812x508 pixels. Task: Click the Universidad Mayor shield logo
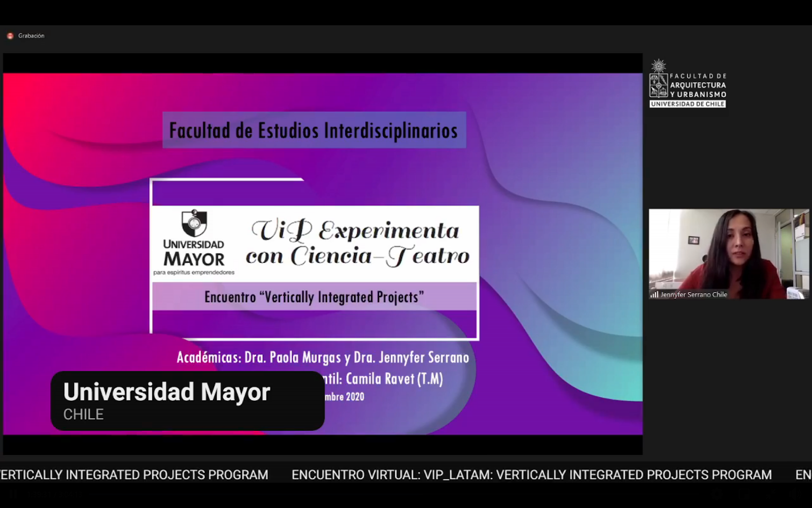pos(194,223)
